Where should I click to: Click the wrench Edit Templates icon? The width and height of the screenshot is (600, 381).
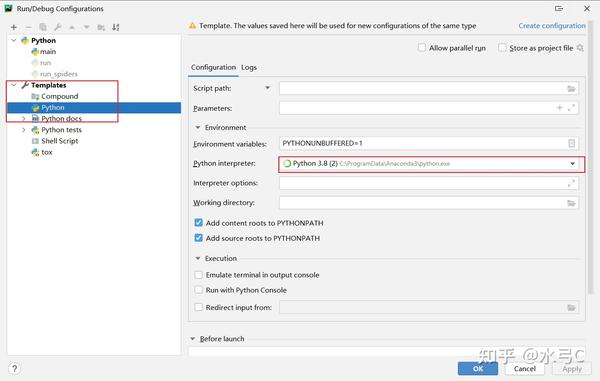(x=57, y=27)
